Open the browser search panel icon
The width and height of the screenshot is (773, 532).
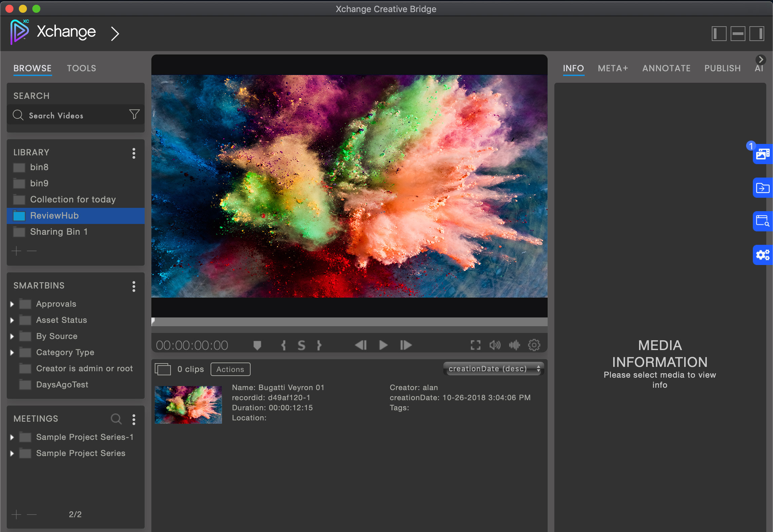(762, 221)
